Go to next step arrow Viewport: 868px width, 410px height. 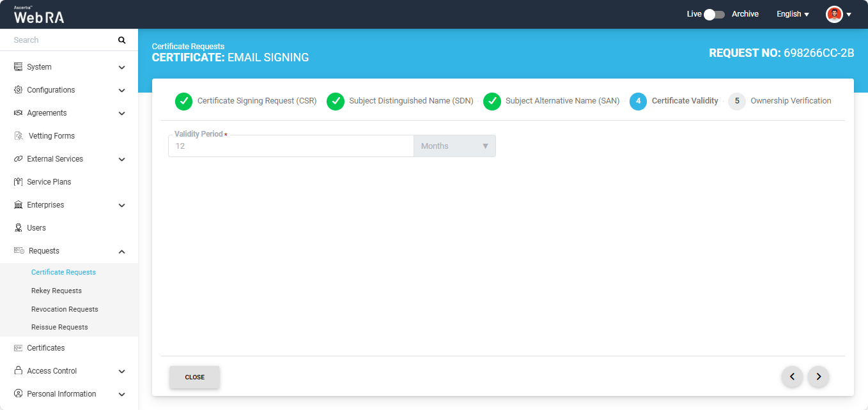pyautogui.click(x=818, y=377)
